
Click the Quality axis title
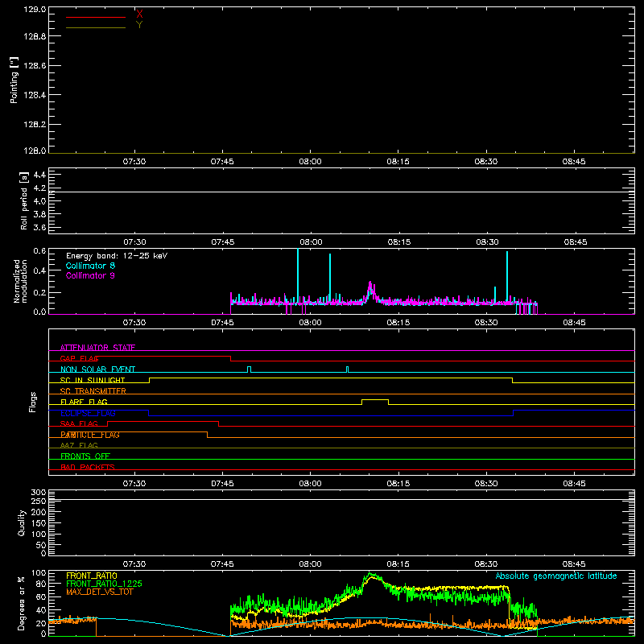[22, 522]
